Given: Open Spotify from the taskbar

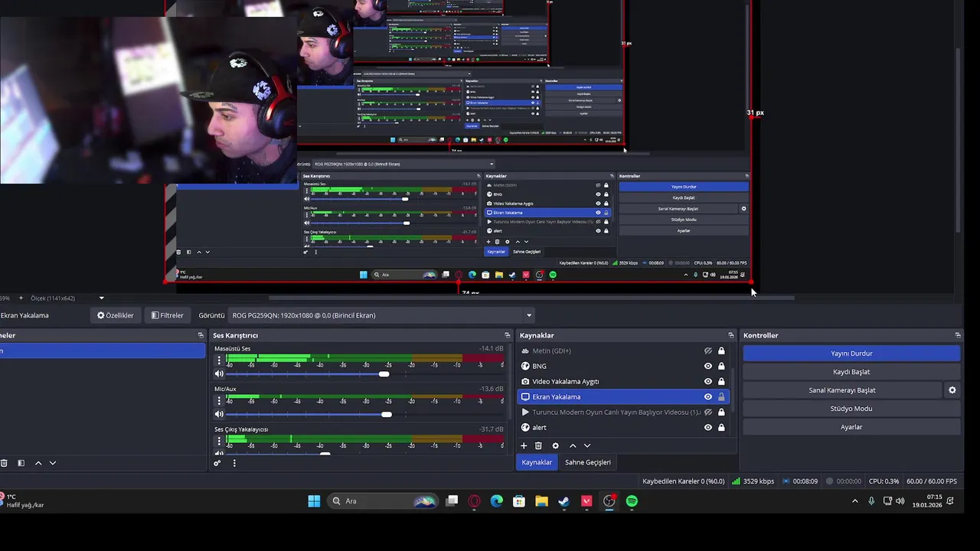Looking at the screenshot, I should coord(632,501).
